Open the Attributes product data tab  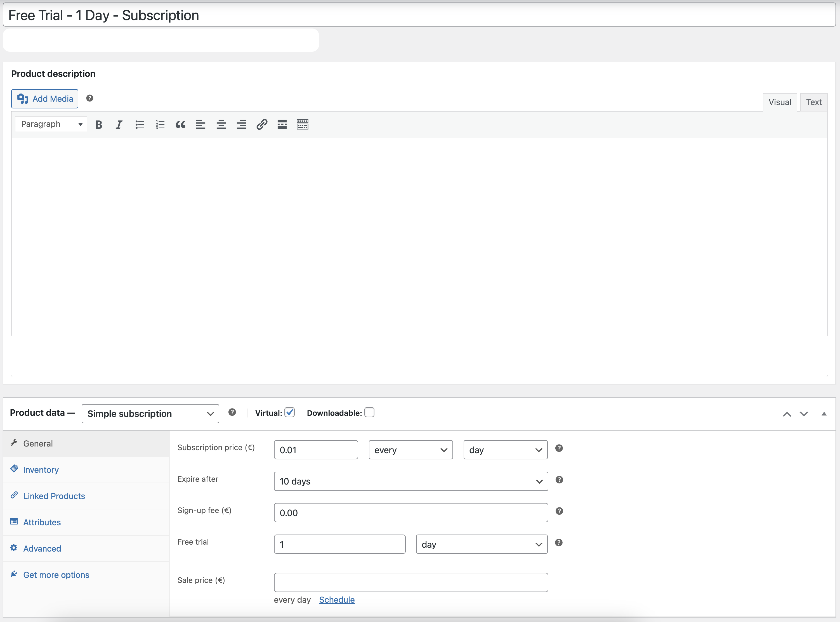point(86,523)
